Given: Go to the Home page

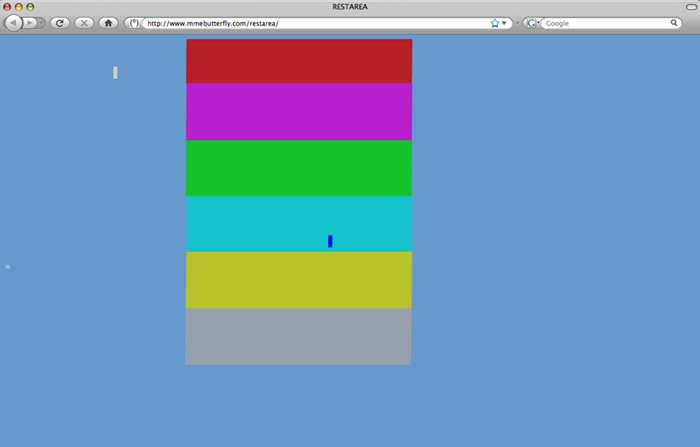Looking at the screenshot, I should (109, 22).
